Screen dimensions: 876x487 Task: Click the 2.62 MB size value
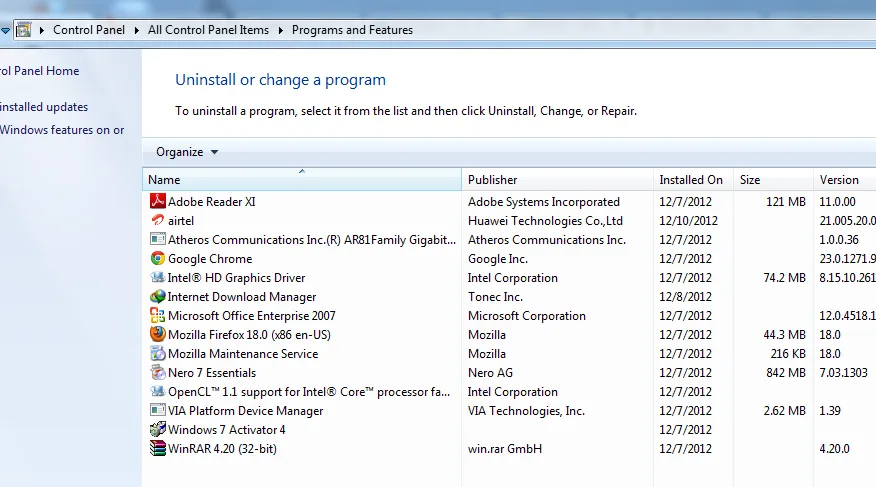coord(784,410)
